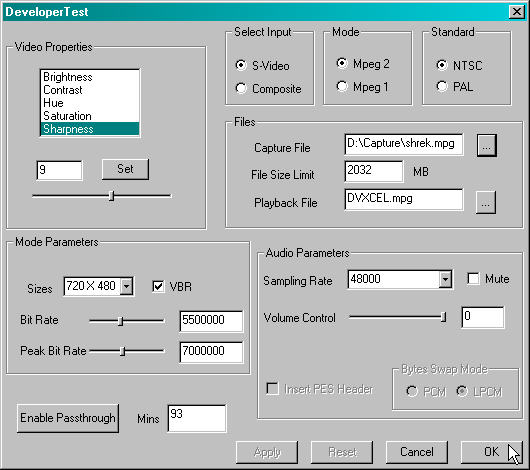Click the Bit Rate slider handle

click(120, 321)
